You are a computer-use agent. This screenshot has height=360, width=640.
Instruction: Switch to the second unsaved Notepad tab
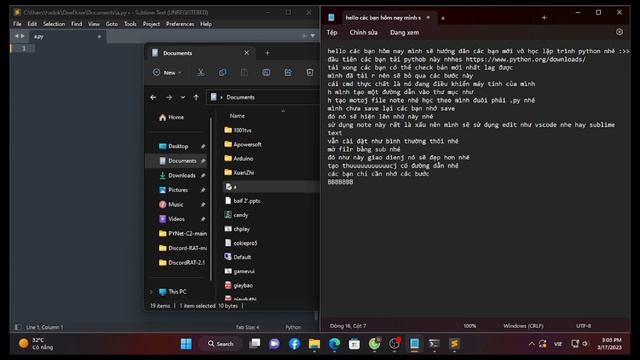[x=443, y=18]
